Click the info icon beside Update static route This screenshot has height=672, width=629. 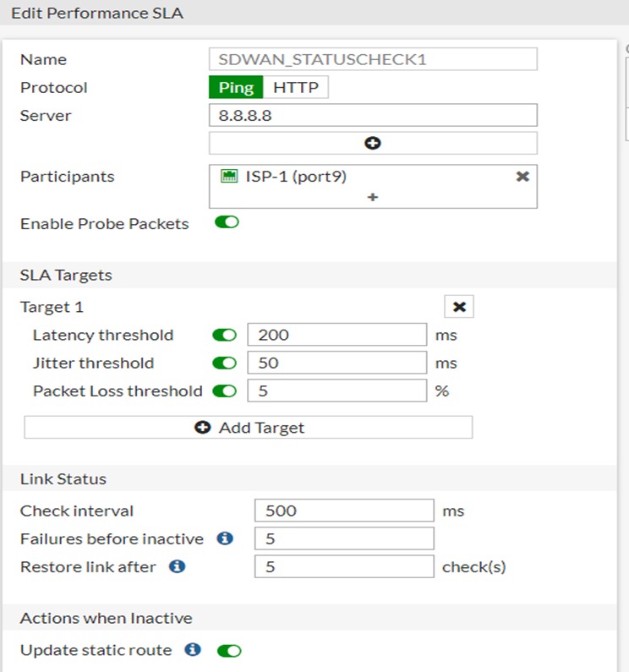[193, 650]
